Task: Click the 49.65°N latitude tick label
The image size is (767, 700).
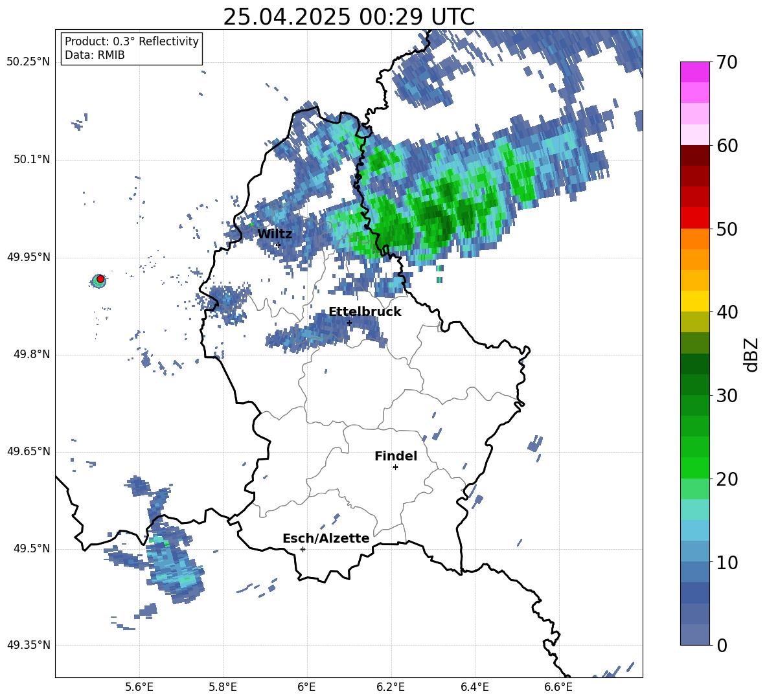Action: 29,452
